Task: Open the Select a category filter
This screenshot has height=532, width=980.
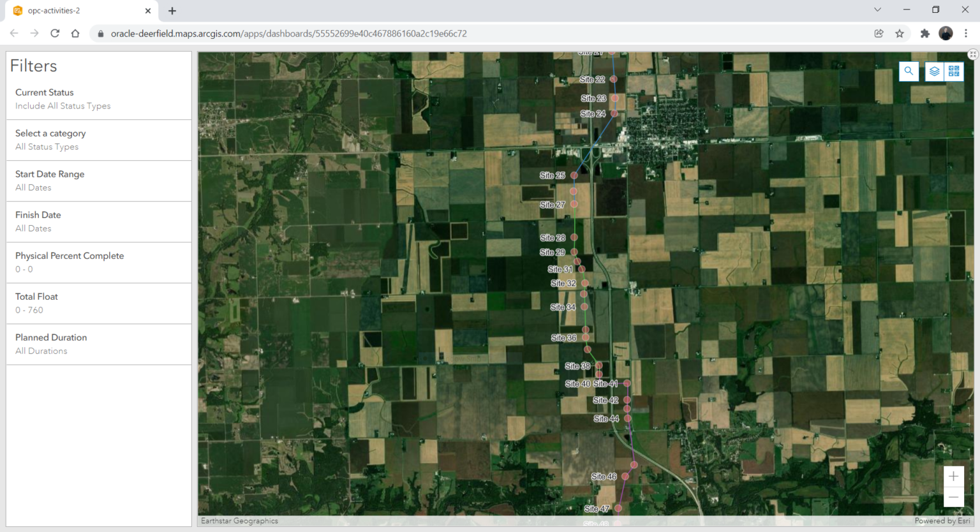Action: [x=98, y=140]
